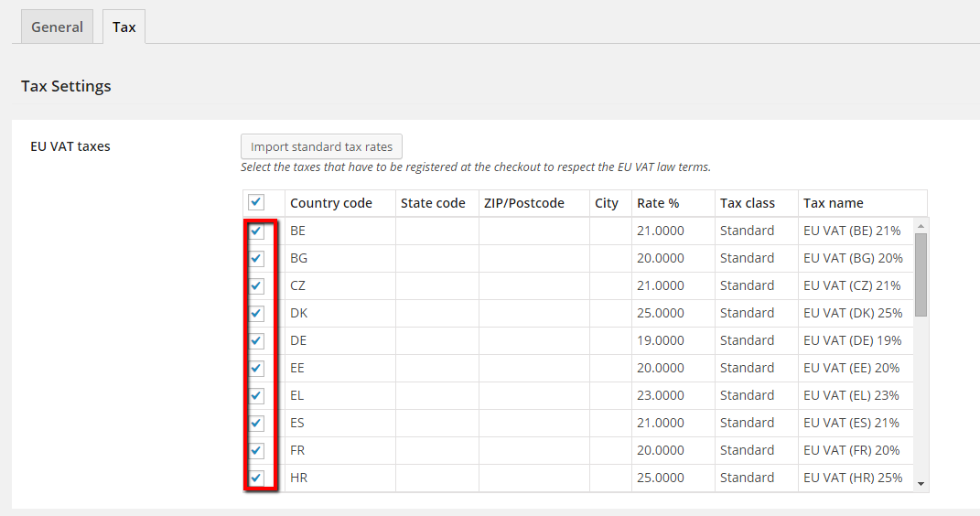Uncheck the FR tax rate checkbox
Viewport: 980px width, 516px height.
[256, 450]
